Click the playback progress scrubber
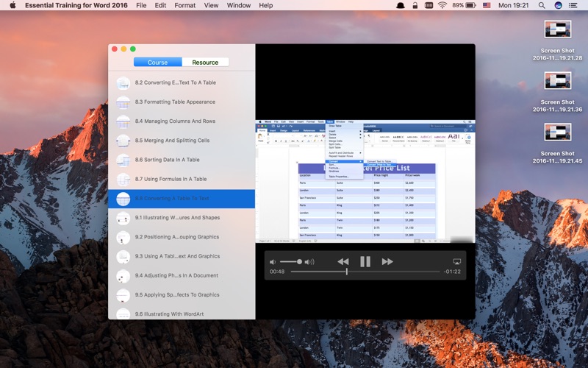Image resolution: width=588 pixels, height=368 pixels. point(346,272)
